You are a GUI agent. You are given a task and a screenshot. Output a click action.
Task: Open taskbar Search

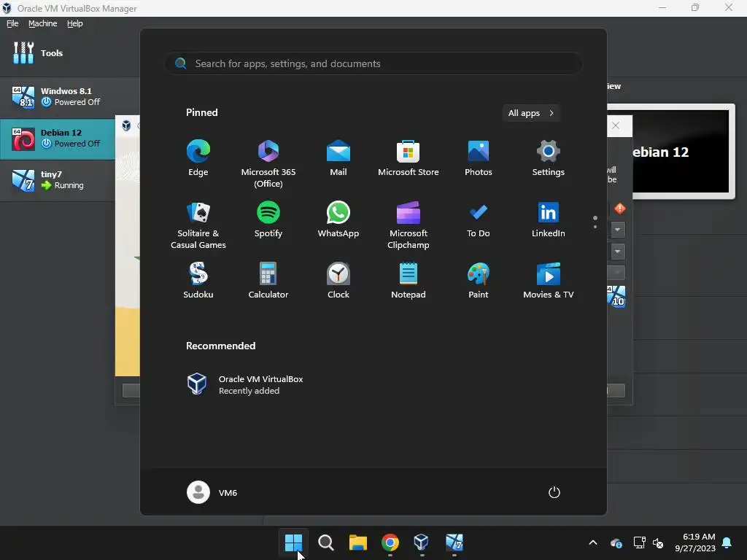326,542
